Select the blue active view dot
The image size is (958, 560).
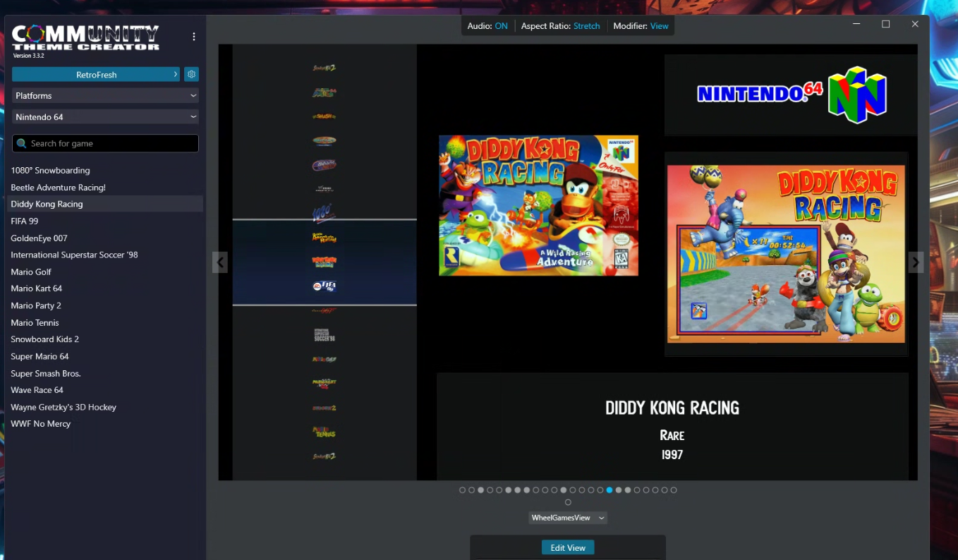coord(610,489)
